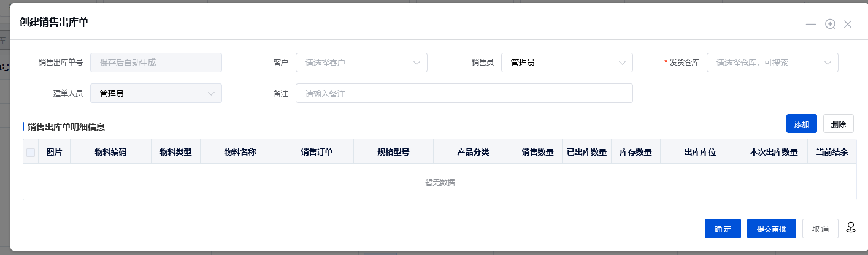868x255 pixels.
Task: Submit via 提交审批 button
Action: point(771,229)
